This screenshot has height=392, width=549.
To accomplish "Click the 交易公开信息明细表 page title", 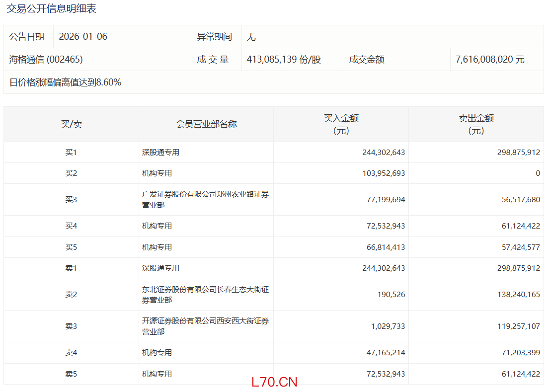I will [52, 8].
